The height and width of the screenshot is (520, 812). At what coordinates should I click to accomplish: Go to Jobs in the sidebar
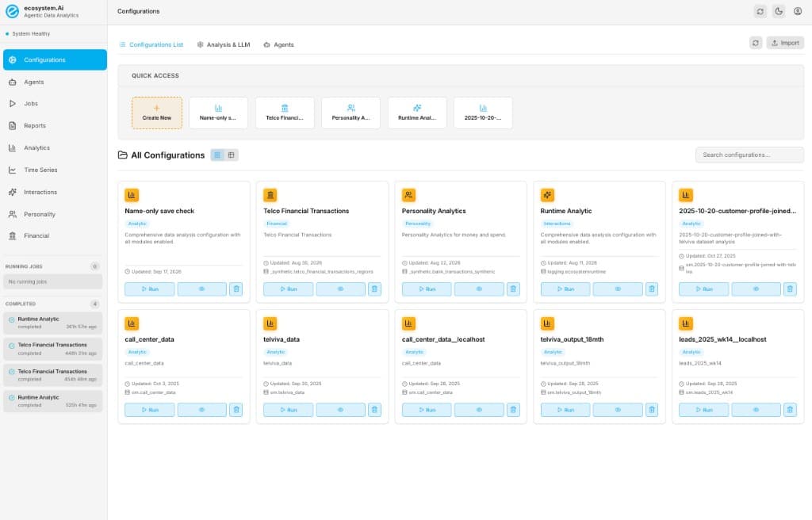[x=55, y=104]
